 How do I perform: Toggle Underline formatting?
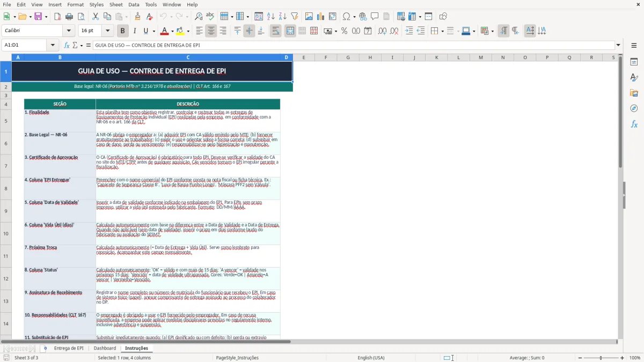[145, 31]
